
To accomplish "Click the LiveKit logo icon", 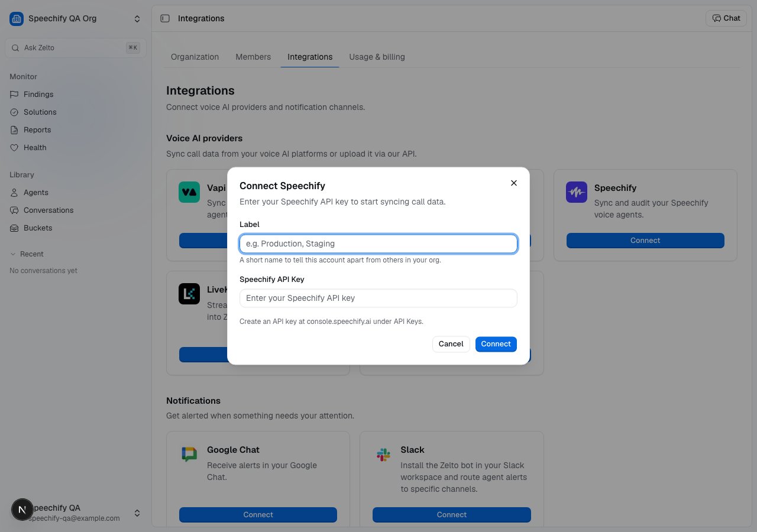I will point(189,294).
